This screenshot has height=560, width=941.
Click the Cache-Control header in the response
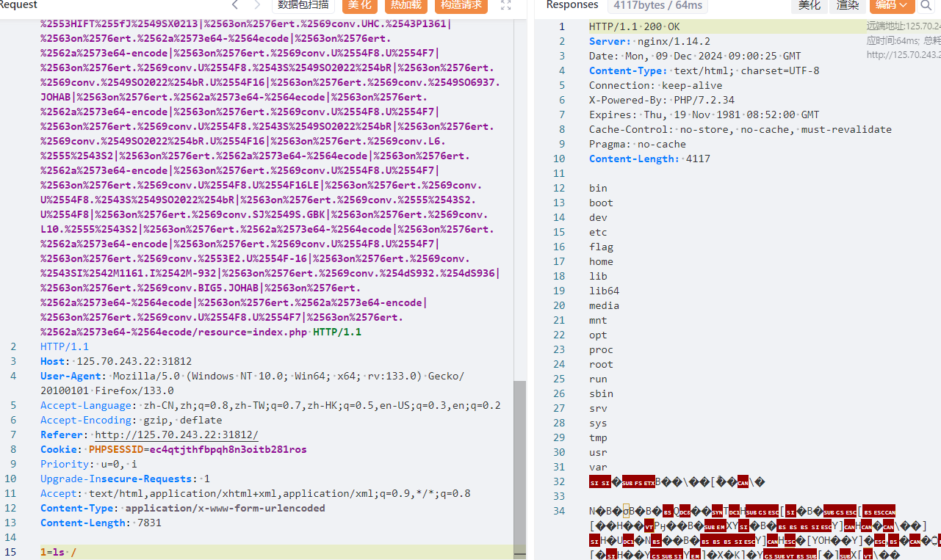(740, 129)
